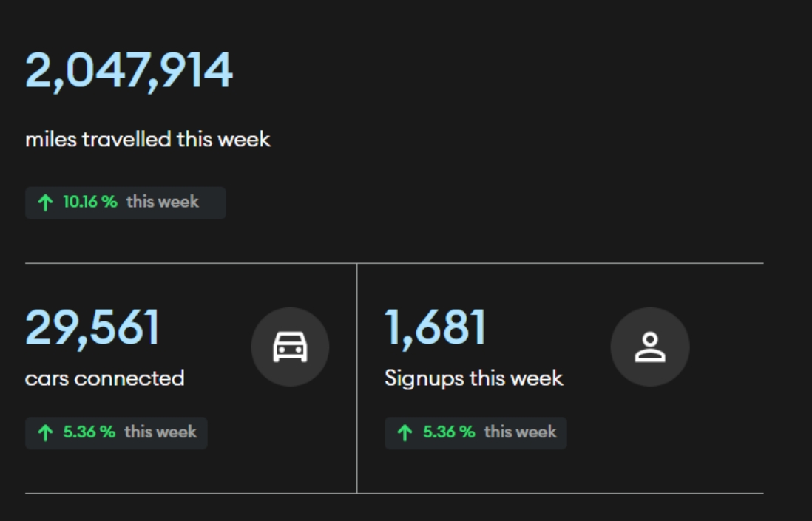This screenshot has width=812, height=521.
Task: Click the green up arrow next to 10.16 %
Action: (x=45, y=202)
